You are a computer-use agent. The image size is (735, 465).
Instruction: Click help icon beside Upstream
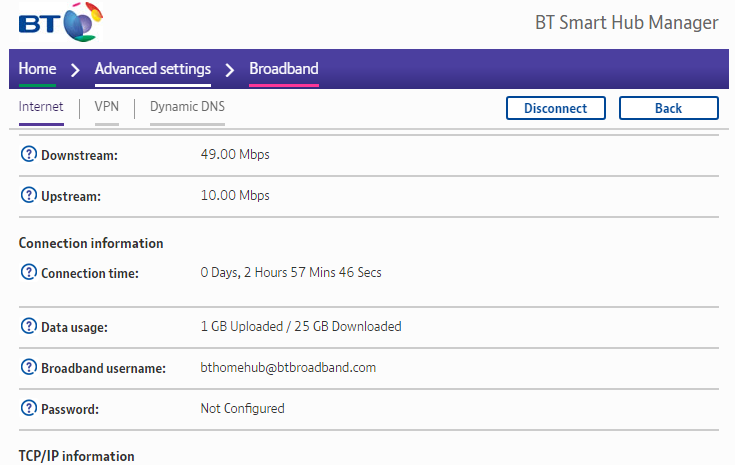point(28,195)
